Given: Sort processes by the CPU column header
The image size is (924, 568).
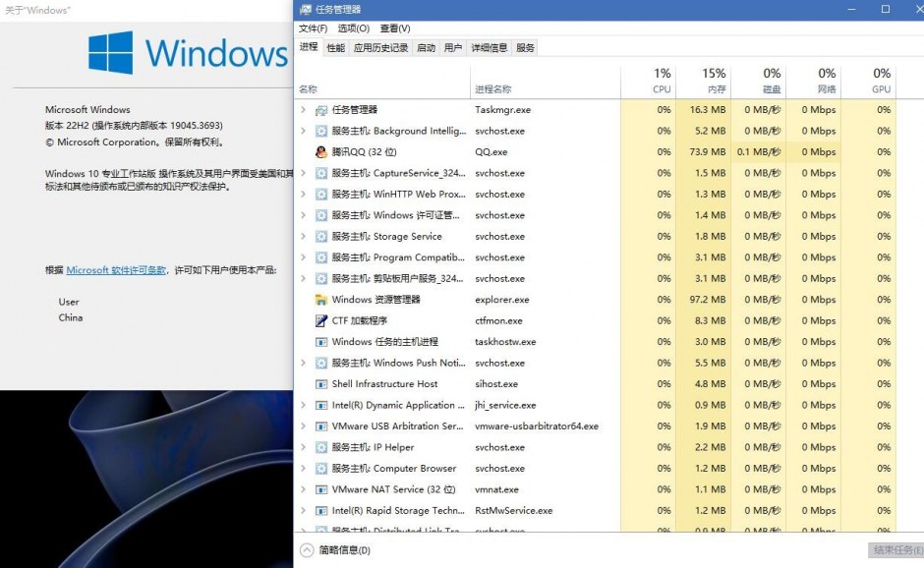Looking at the screenshot, I should point(648,82).
